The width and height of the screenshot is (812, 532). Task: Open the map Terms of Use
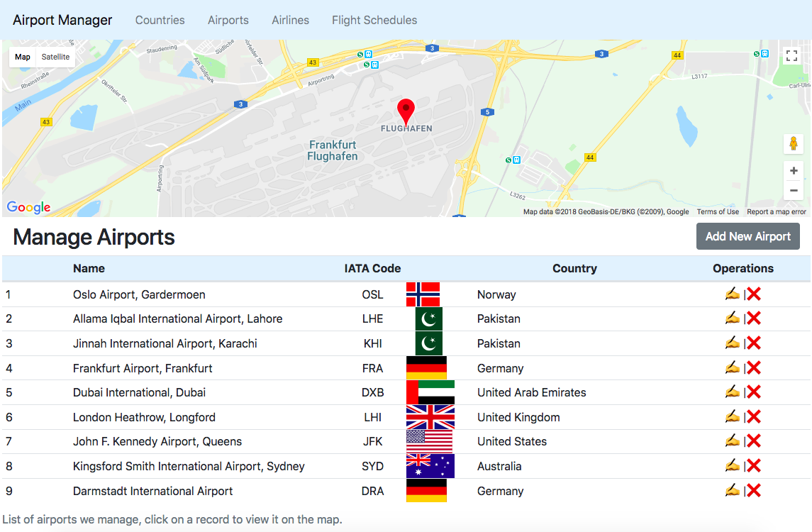[718, 212]
